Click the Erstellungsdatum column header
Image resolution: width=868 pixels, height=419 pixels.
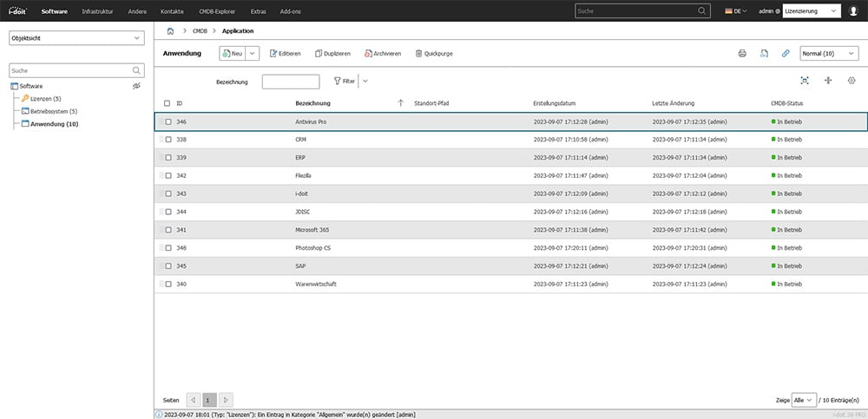coord(554,103)
